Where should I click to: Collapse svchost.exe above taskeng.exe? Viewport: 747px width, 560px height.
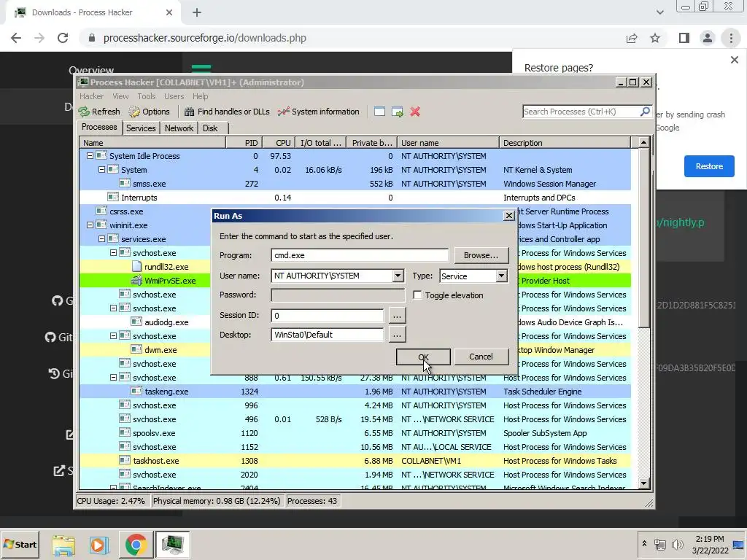113,377
